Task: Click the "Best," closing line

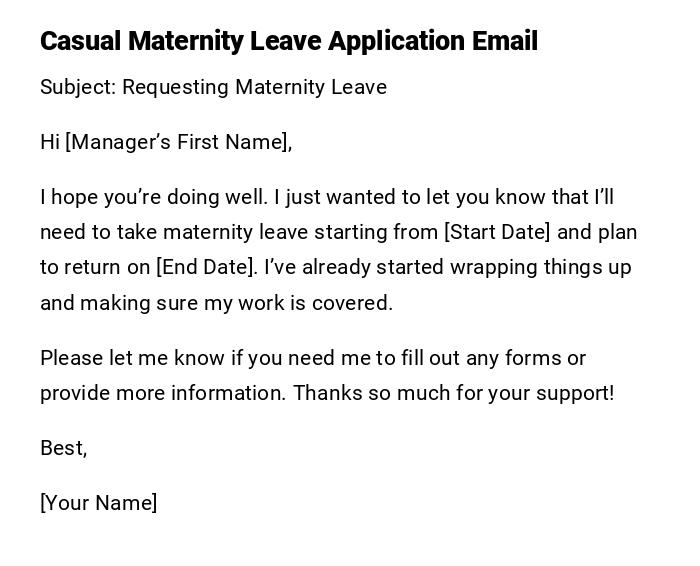Action: [x=63, y=448]
